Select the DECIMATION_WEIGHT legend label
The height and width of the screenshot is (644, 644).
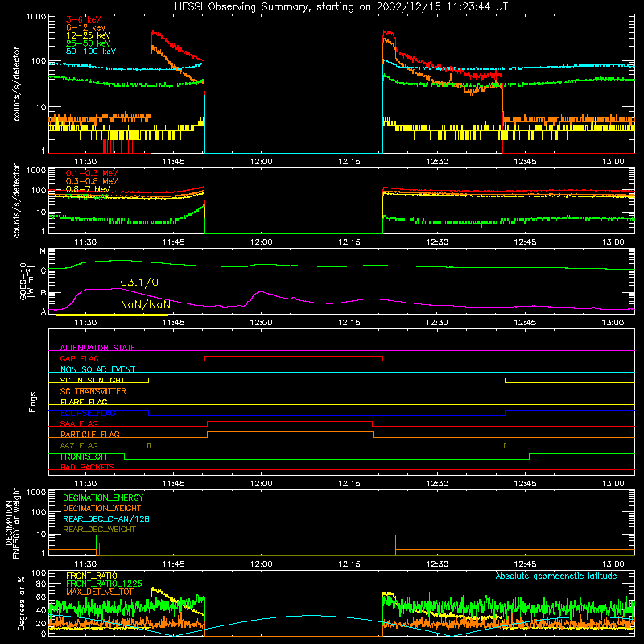pos(102,509)
